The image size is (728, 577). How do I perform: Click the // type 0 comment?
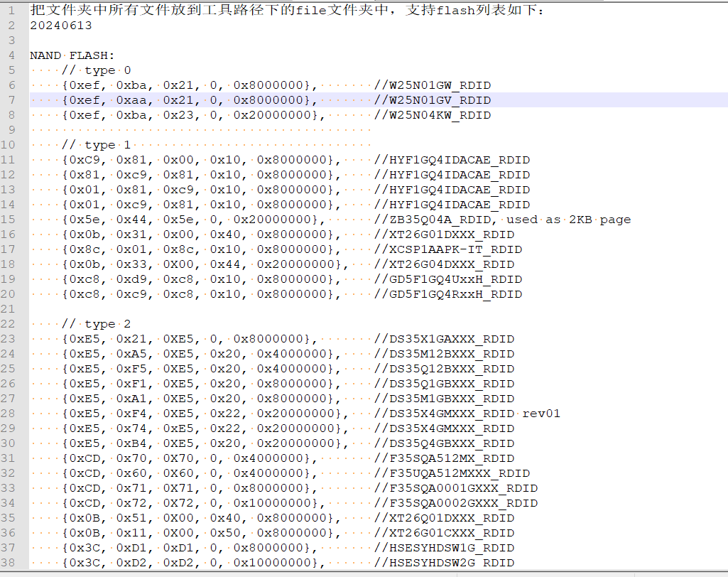click(97, 70)
